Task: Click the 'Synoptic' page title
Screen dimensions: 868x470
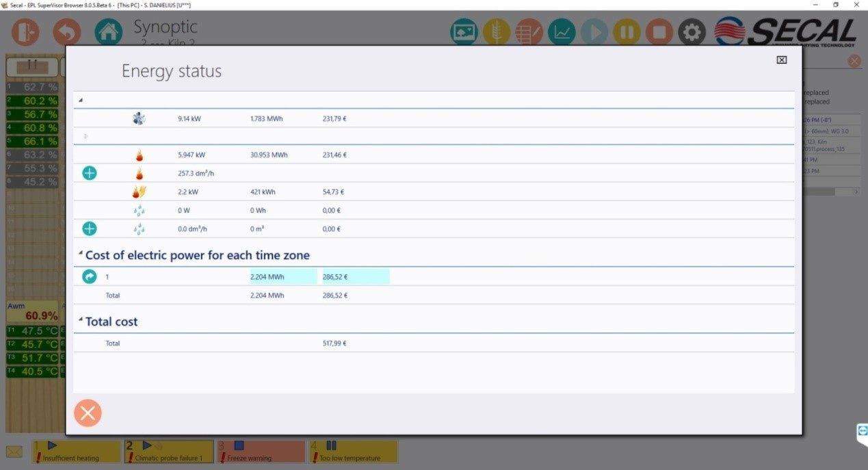Action: (166, 27)
